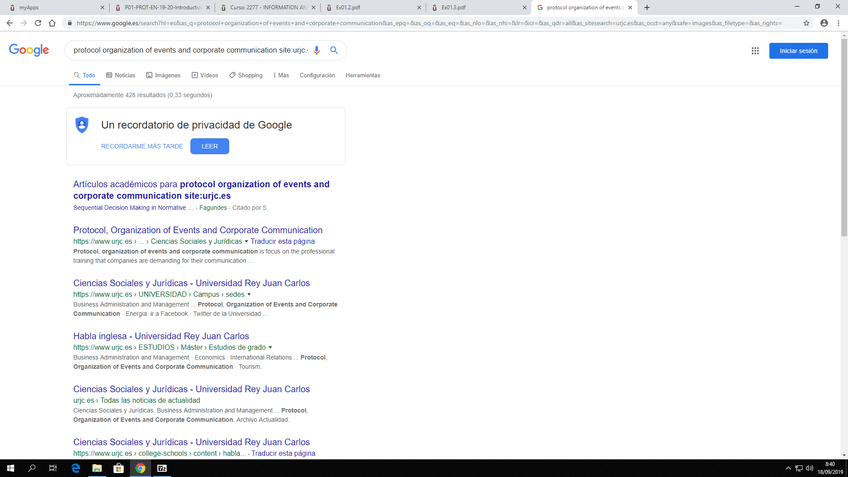Open Ciencias Sociales result under Campus sedes
The image size is (848, 477).
click(191, 283)
